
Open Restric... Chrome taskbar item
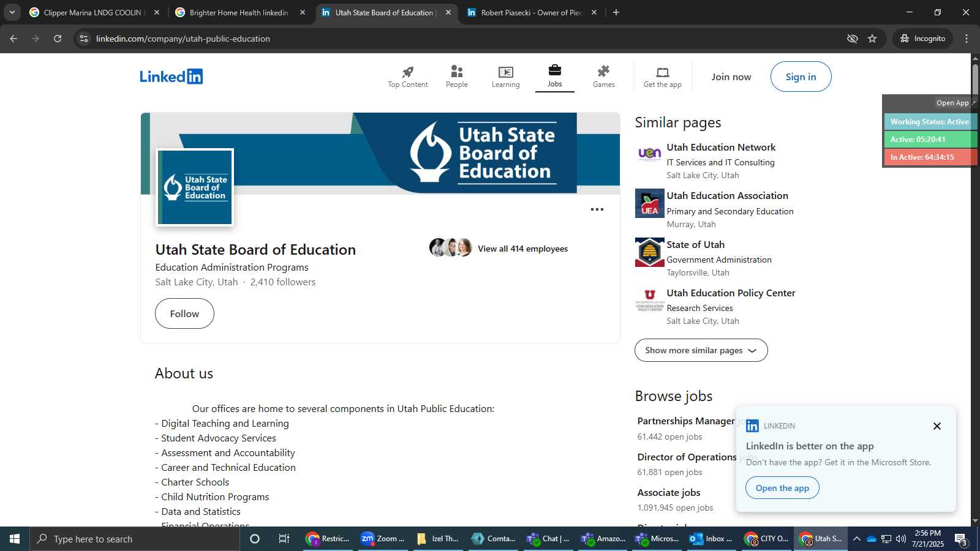[328, 539]
